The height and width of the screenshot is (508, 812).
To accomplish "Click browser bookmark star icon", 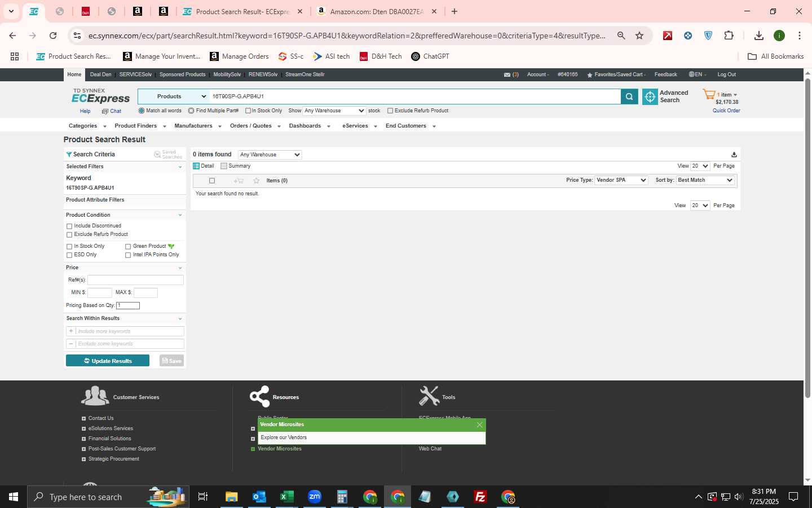I will tap(639, 36).
